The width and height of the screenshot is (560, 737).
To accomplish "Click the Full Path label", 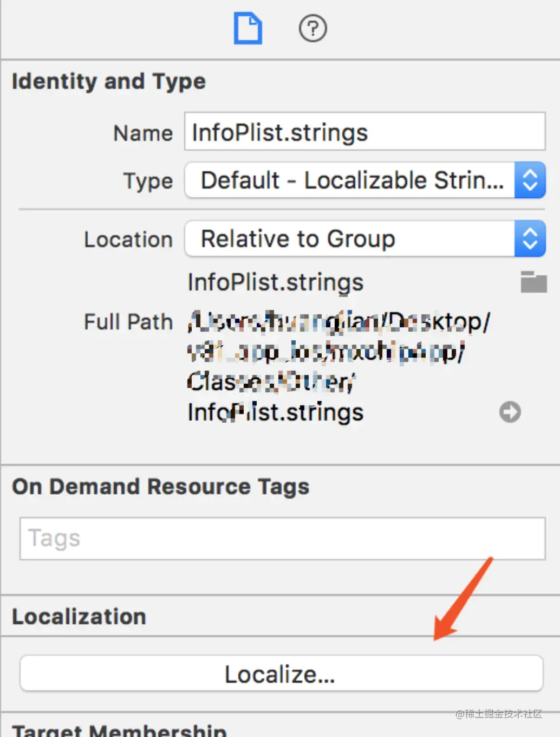I will pyautogui.click(x=128, y=322).
